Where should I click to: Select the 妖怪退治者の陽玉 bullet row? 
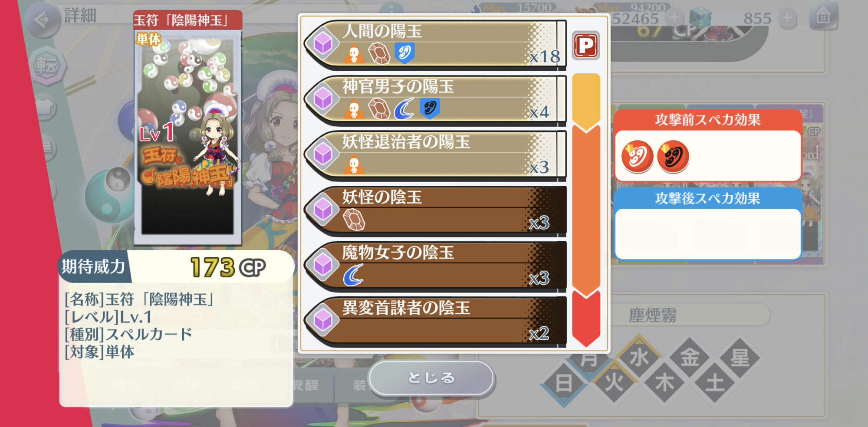[435, 155]
